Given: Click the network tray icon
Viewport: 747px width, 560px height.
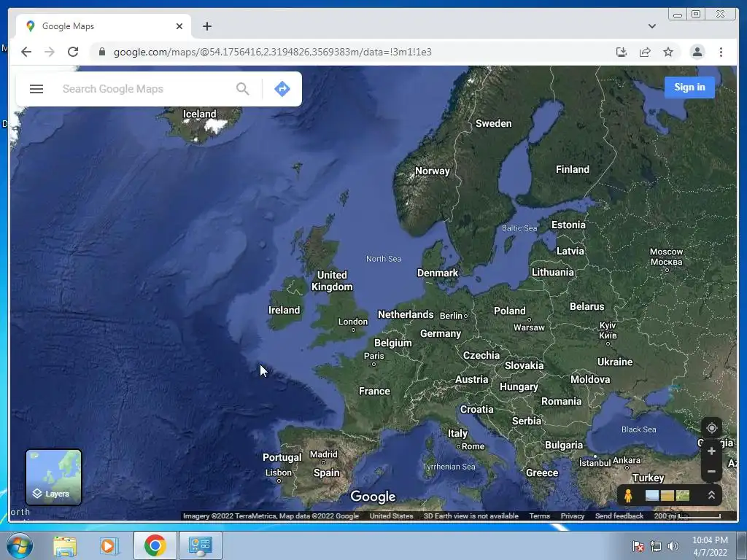Looking at the screenshot, I should pos(656,546).
